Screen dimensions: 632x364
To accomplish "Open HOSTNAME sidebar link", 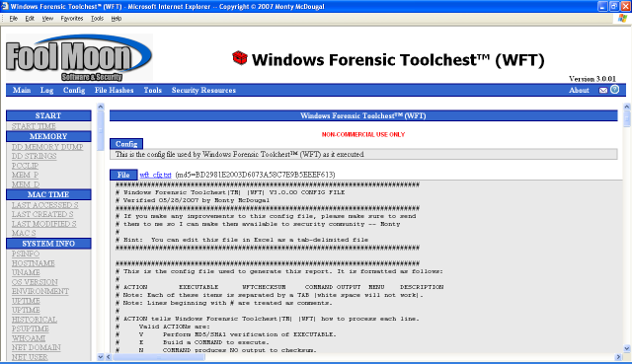I will point(33,263).
